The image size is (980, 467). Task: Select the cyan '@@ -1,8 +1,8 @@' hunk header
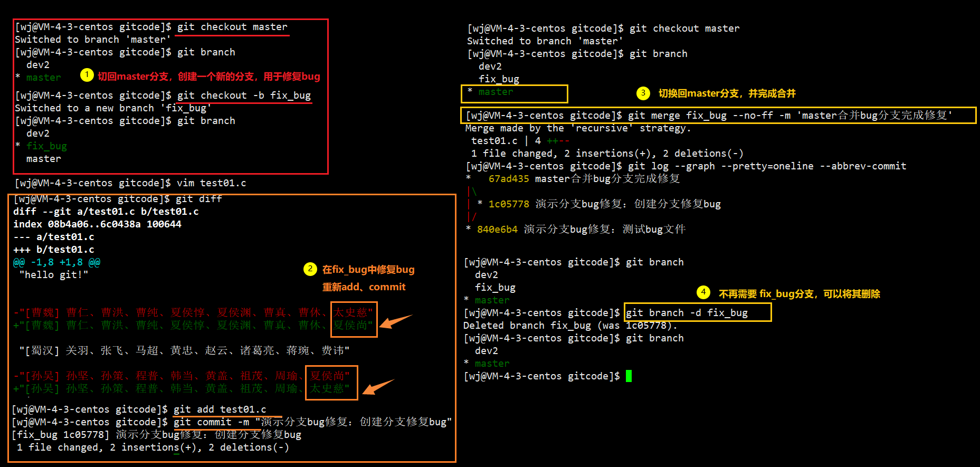[56, 262]
